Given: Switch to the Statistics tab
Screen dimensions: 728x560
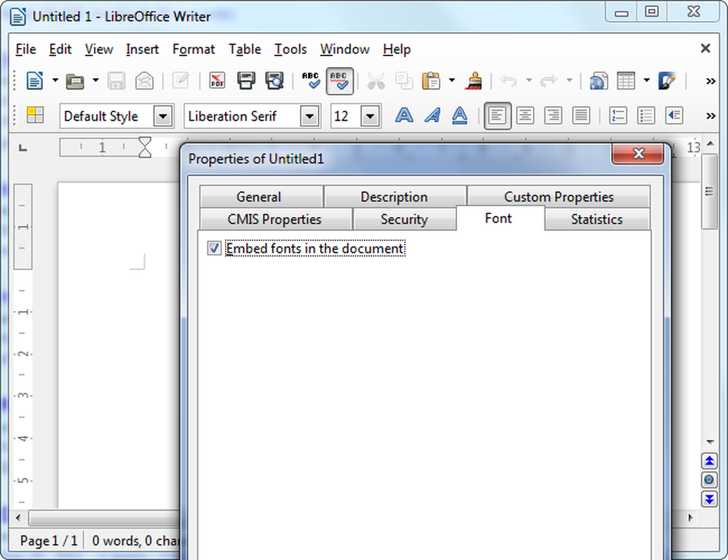Looking at the screenshot, I should coord(597,219).
